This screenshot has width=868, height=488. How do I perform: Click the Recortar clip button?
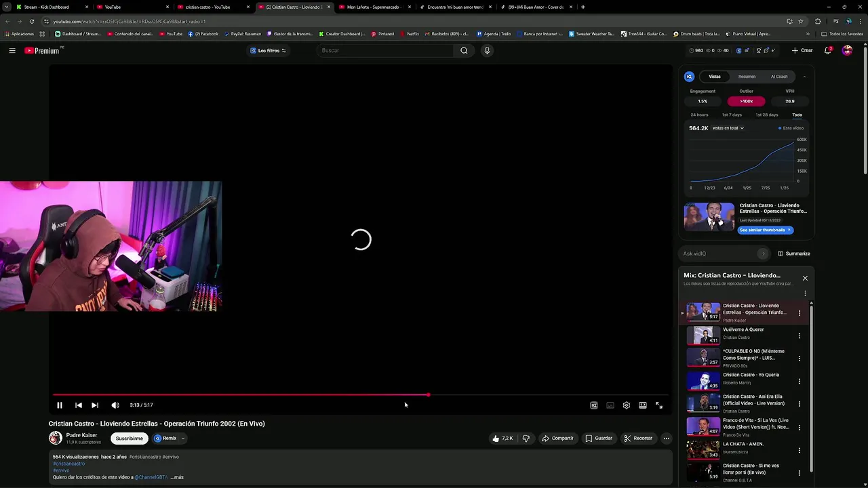(x=638, y=439)
